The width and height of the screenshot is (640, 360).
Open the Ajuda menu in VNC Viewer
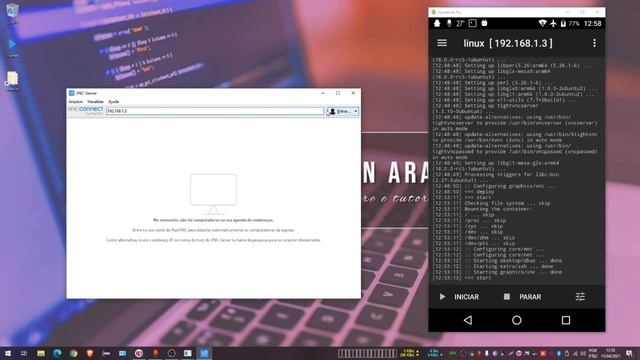(x=113, y=101)
